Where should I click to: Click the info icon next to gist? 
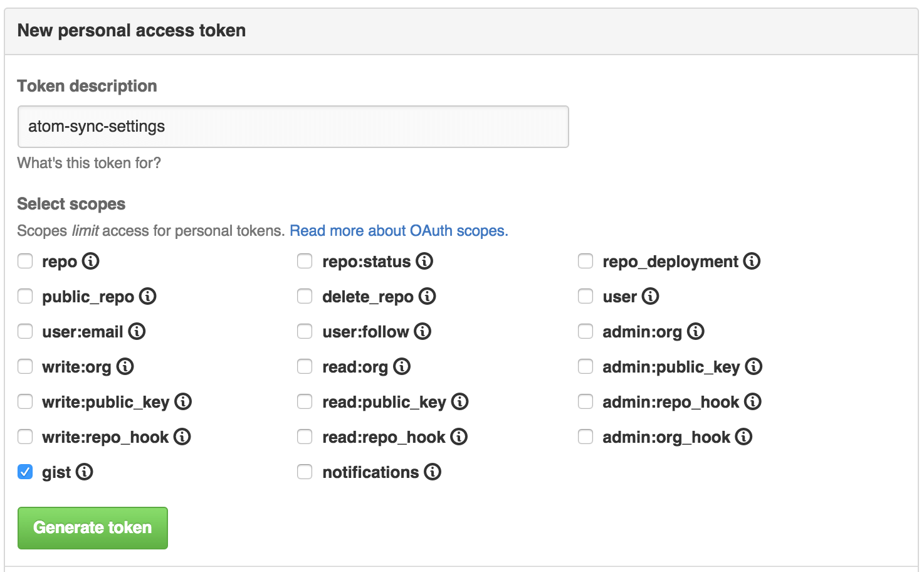tap(84, 472)
